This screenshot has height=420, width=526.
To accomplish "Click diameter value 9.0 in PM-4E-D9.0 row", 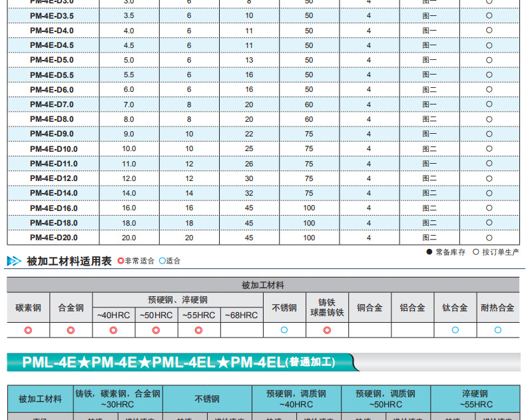I will tap(129, 134).
